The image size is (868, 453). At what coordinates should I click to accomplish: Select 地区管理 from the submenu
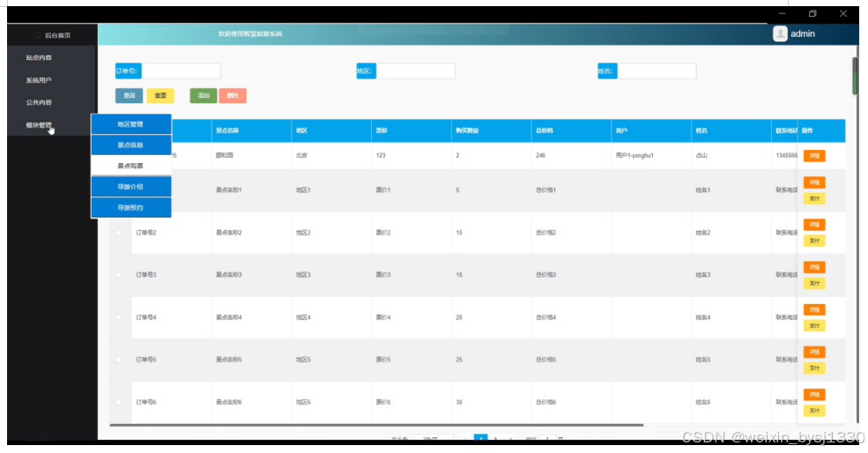click(130, 124)
